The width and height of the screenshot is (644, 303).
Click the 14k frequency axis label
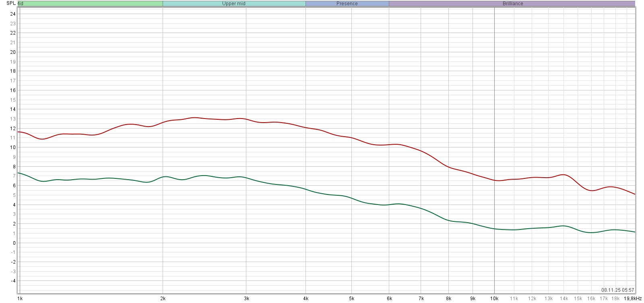tap(564, 299)
